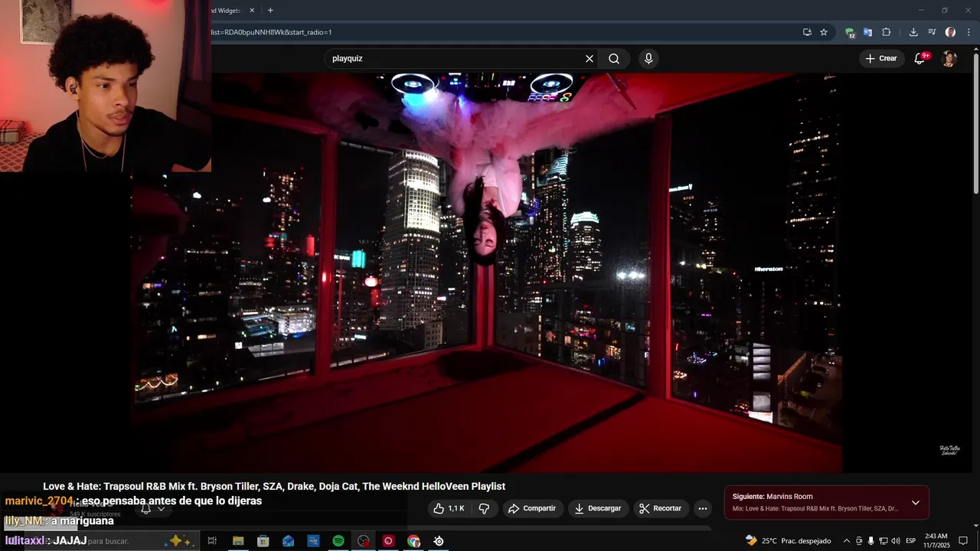Clear the playquiz search text
This screenshot has height=551, width=980.
pyautogui.click(x=590, y=59)
